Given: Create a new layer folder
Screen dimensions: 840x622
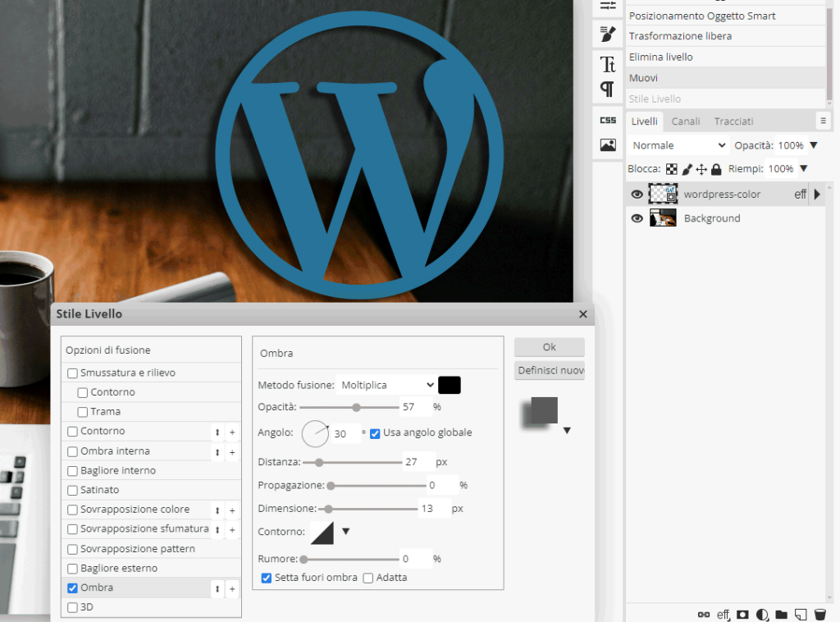Looking at the screenshot, I should click(x=781, y=614).
